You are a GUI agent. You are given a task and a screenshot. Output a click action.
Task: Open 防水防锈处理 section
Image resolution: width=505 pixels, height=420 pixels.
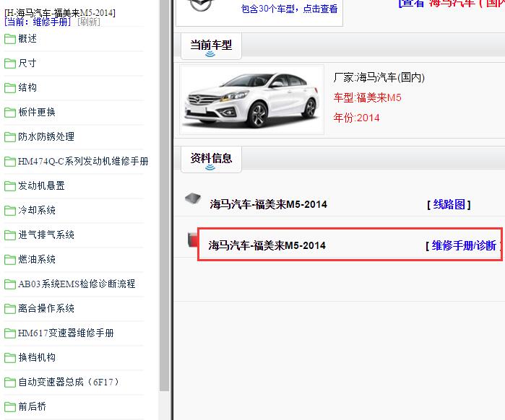point(46,136)
